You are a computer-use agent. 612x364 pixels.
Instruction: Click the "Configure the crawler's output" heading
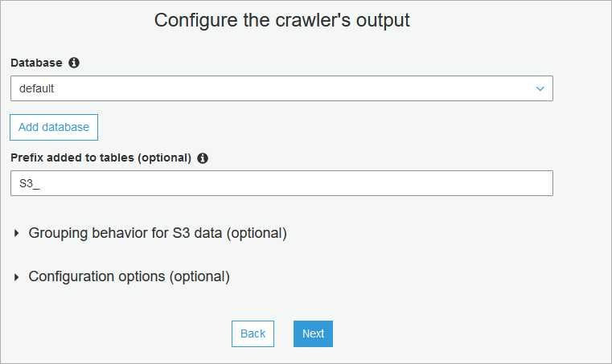click(281, 20)
